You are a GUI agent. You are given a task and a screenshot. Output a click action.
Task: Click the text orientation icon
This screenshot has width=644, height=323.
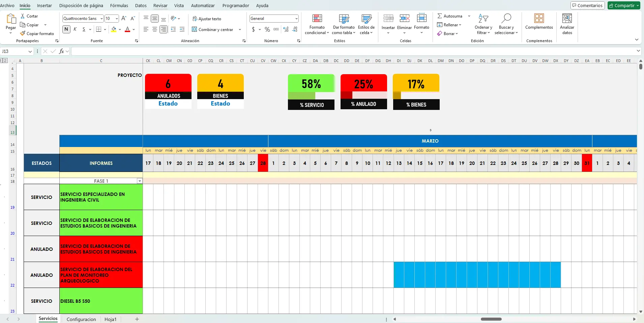(x=174, y=19)
